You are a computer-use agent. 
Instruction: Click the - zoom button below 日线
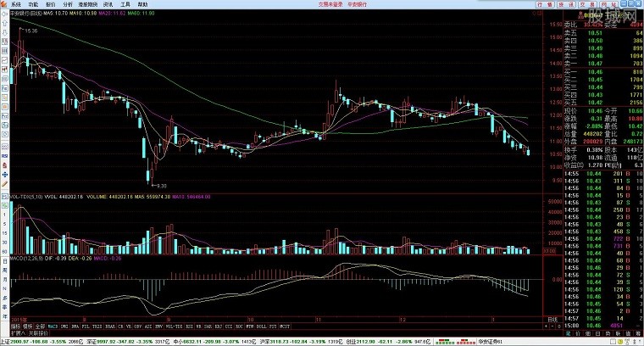[552, 326]
